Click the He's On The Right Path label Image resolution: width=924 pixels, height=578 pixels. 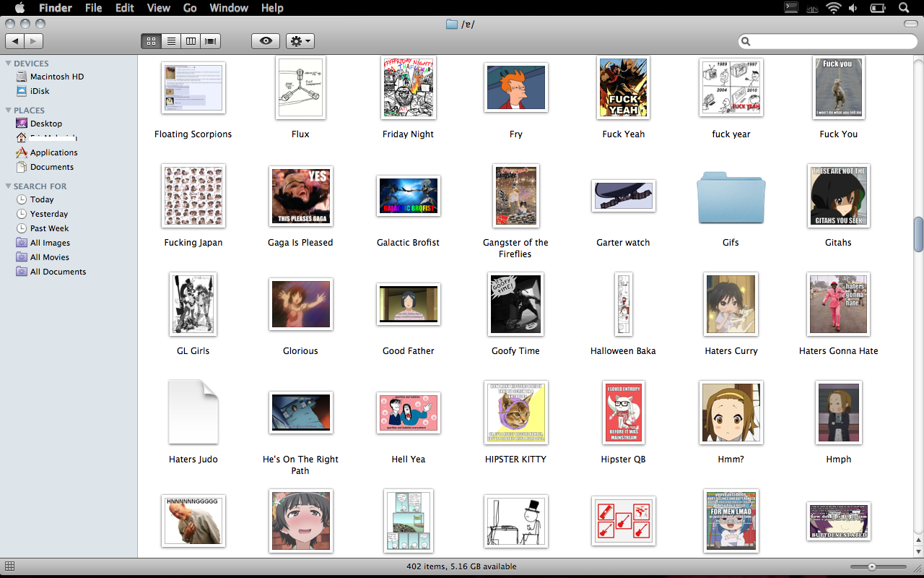pos(300,465)
